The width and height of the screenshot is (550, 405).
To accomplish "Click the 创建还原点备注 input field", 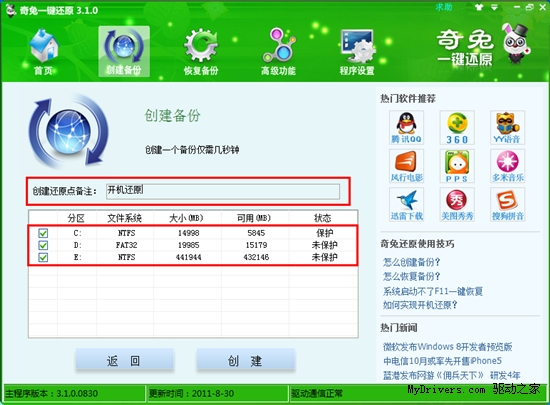I will [223, 191].
